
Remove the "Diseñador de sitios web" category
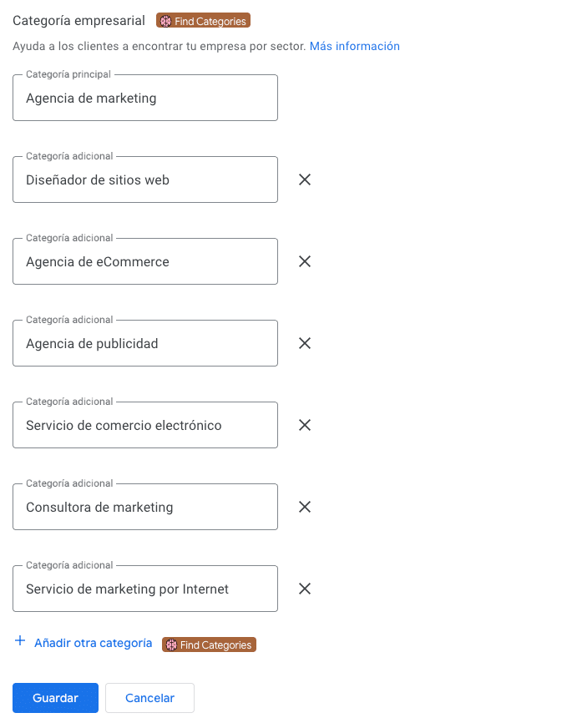[305, 179]
